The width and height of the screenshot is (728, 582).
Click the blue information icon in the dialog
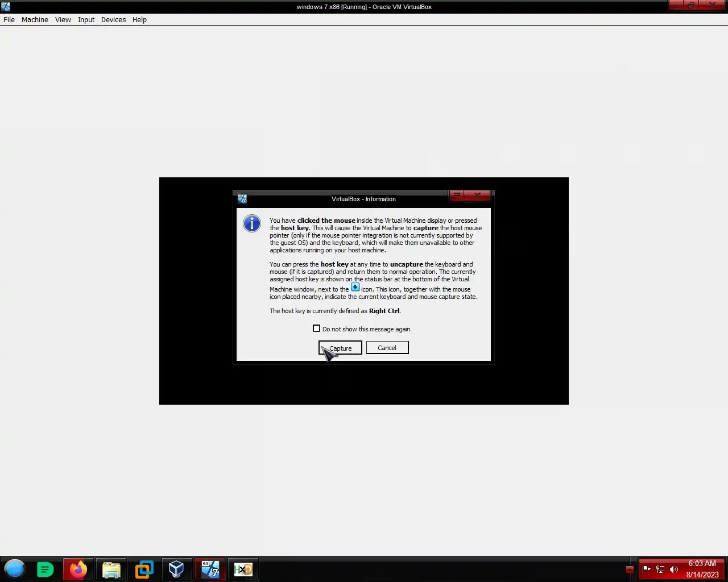point(251,223)
